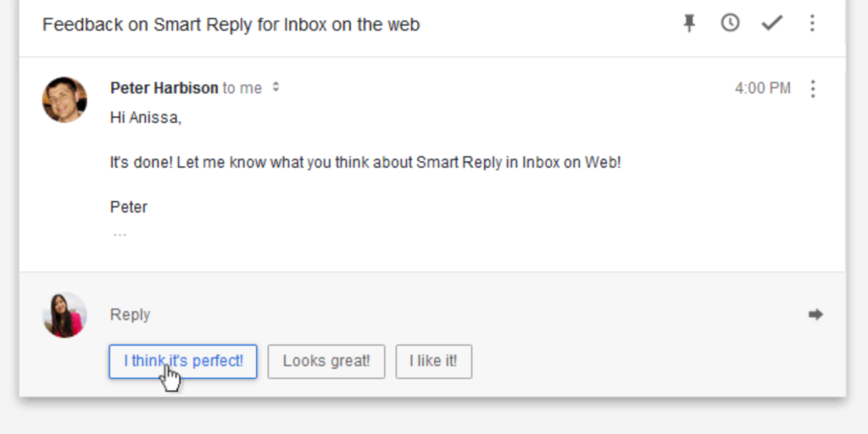Click the Reply field to compose
This screenshot has height=434, width=868.
tap(130, 315)
